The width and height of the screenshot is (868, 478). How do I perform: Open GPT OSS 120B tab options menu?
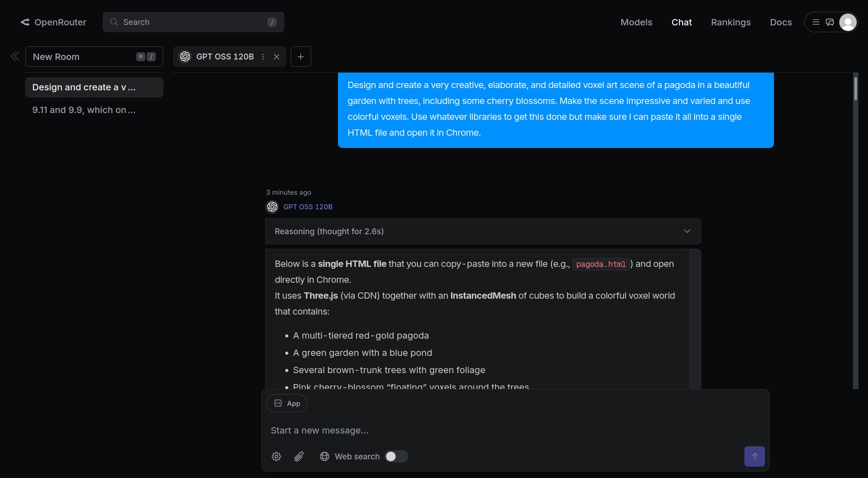pos(263,57)
